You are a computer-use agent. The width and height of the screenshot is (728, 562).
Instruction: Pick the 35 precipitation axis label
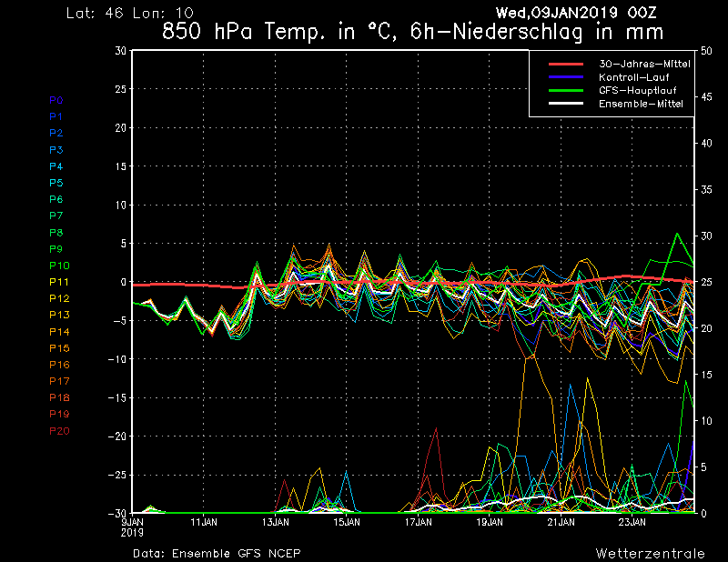click(706, 190)
